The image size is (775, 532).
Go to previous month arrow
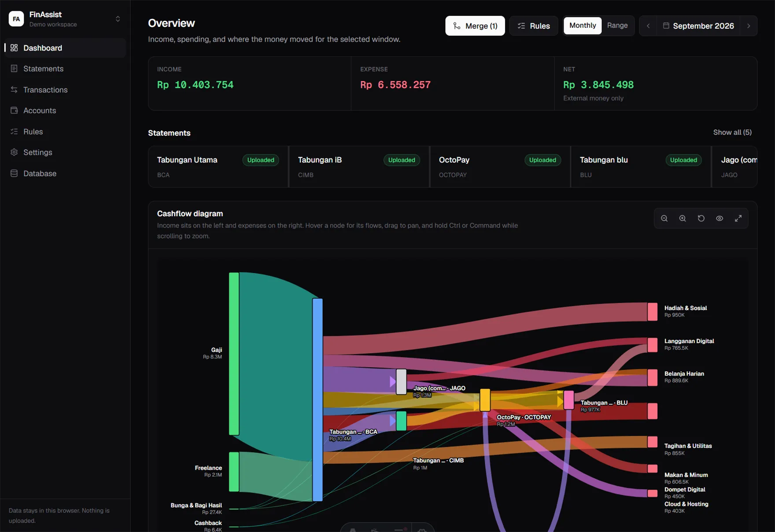click(x=648, y=26)
